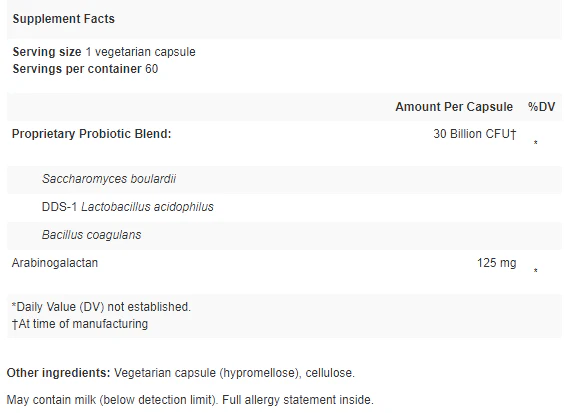The image size is (564, 413).
Task: Select the May contain milk statement
Action: 112,400
